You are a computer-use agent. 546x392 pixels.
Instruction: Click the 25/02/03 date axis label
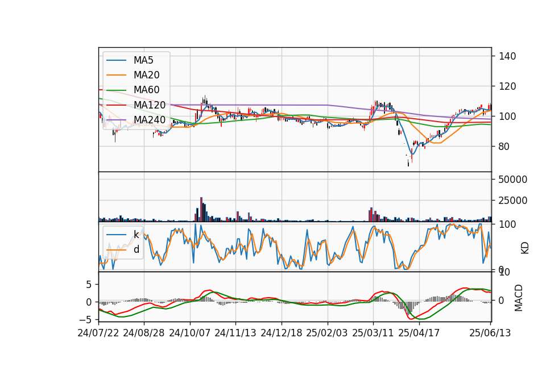point(327,333)
